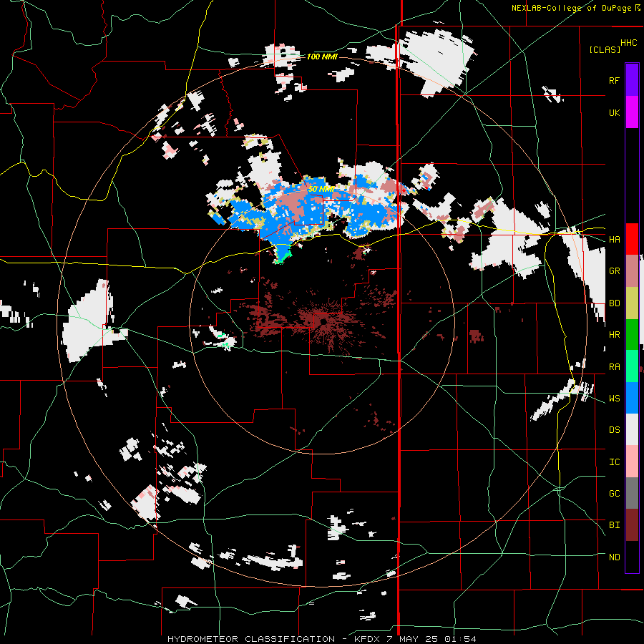Click the [CLAS] units label
The height and width of the screenshot is (644, 644).
605,49
